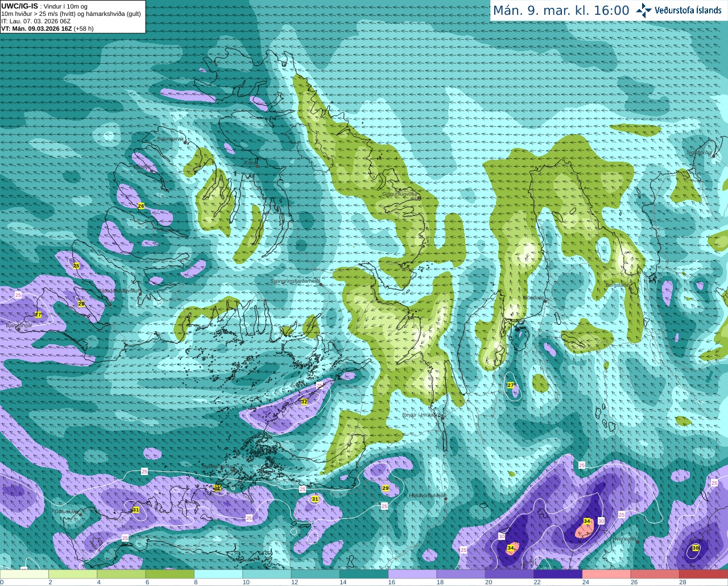Click the Holtavörðuheiði station label
Viewport: 728px width, 586px height.
click(427, 496)
